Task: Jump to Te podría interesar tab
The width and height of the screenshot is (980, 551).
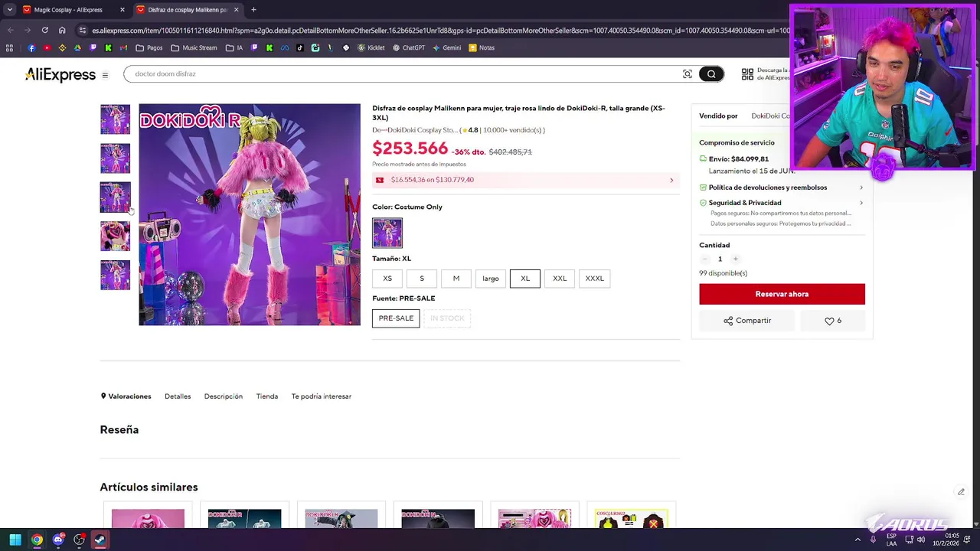Action: click(x=322, y=396)
